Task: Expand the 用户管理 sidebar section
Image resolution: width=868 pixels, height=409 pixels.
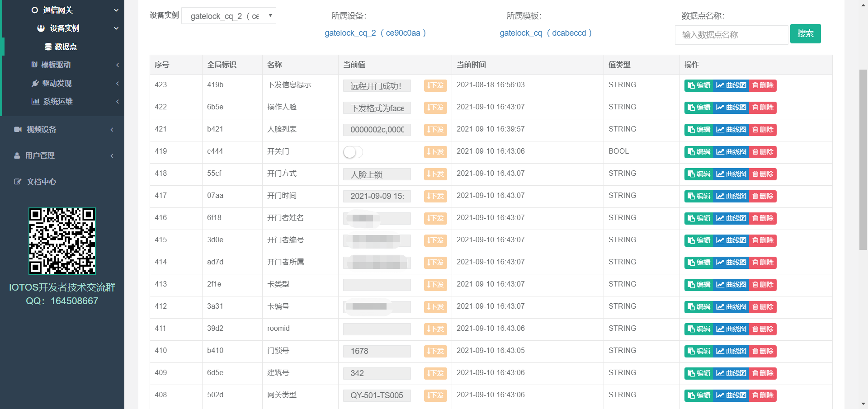Action: 40,156
